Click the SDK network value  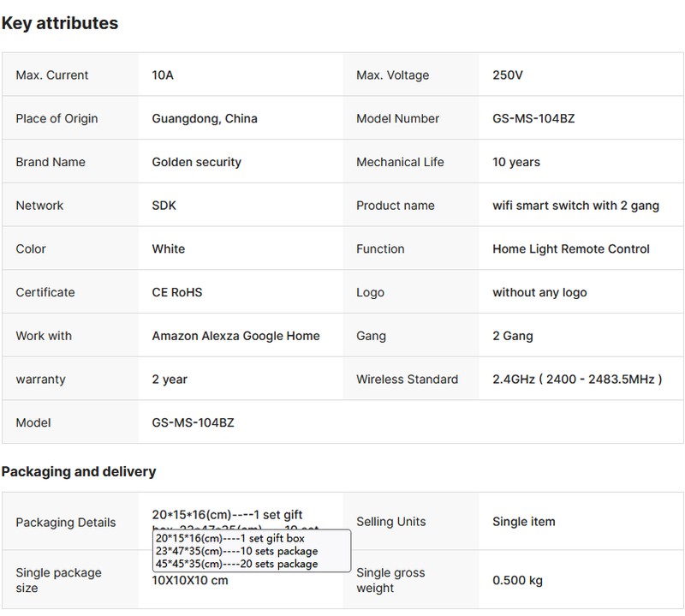click(x=164, y=206)
